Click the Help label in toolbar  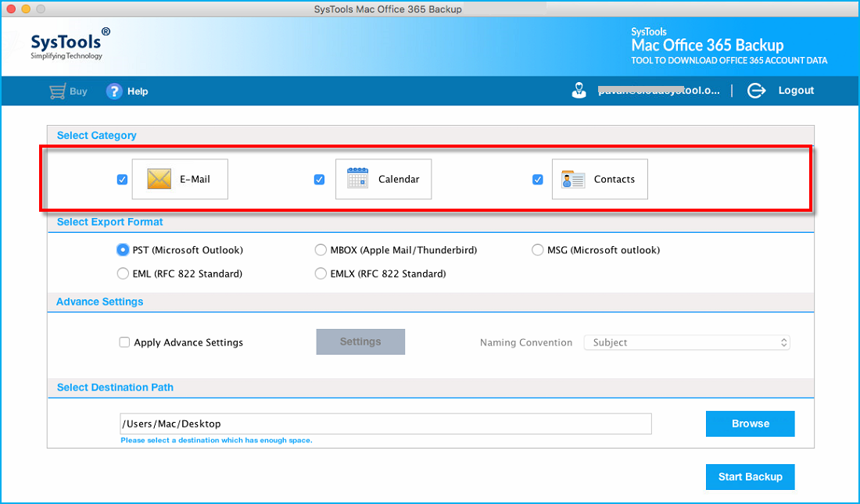click(138, 91)
